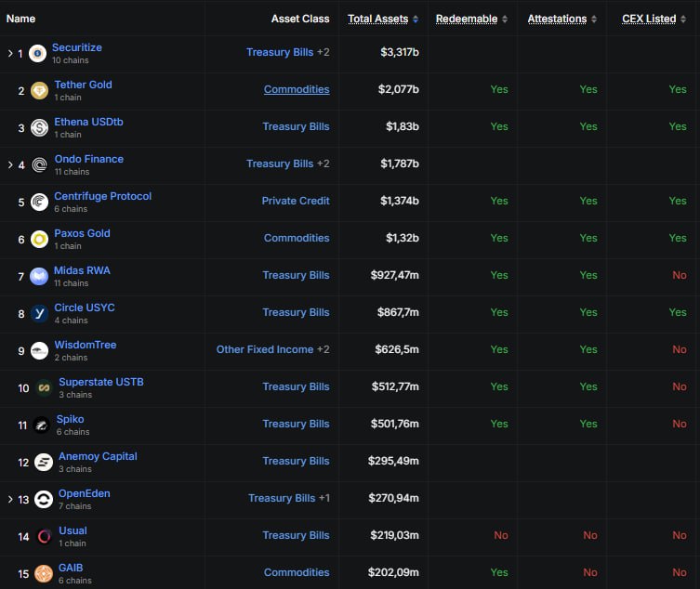Sort by Redeemable arrows icon
The height and width of the screenshot is (589, 700).
[x=505, y=20]
